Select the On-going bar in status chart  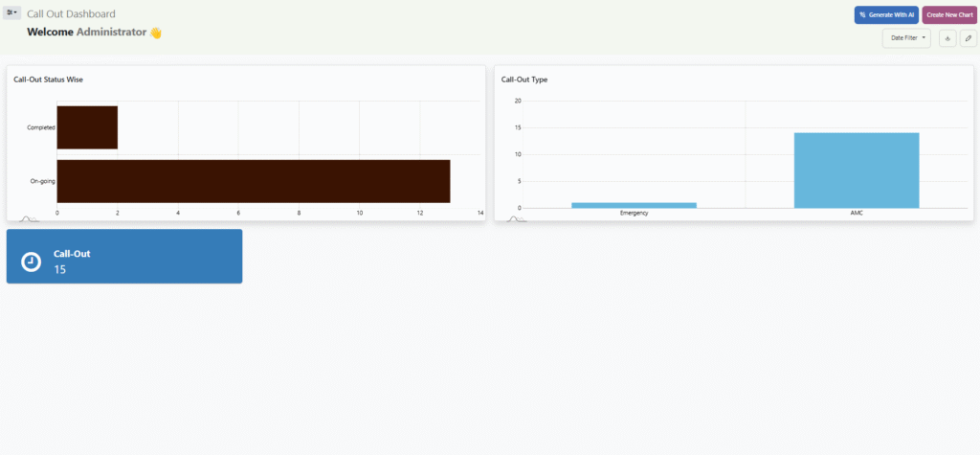[x=254, y=181]
